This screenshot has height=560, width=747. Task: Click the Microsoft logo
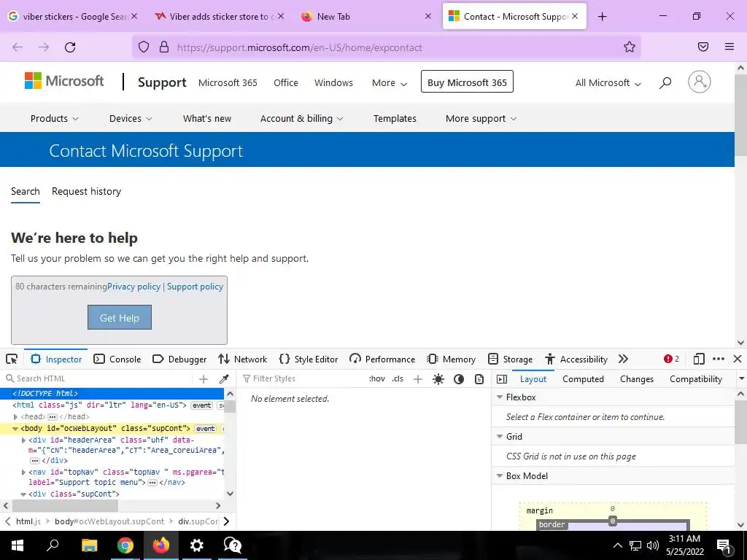click(64, 81)
